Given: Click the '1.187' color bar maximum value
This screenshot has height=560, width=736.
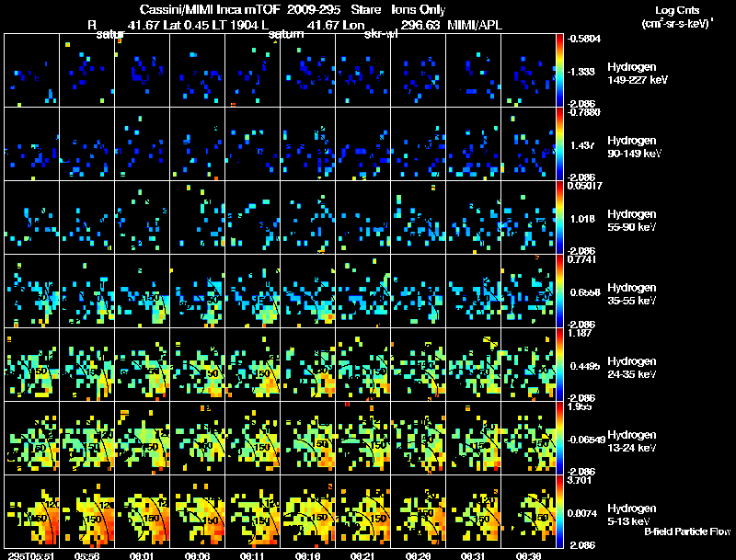Looking at the screenshot, I should (580, 333).
